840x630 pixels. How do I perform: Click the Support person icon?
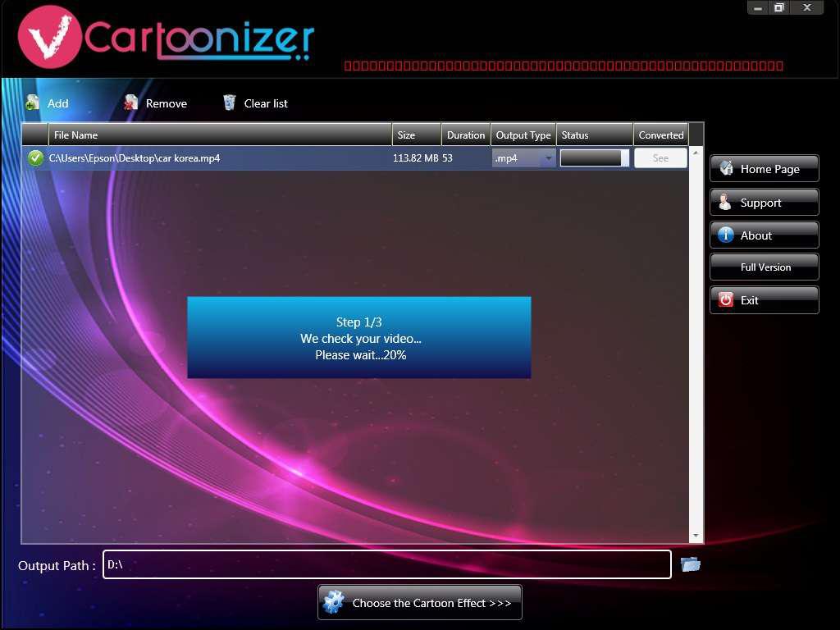725,201
